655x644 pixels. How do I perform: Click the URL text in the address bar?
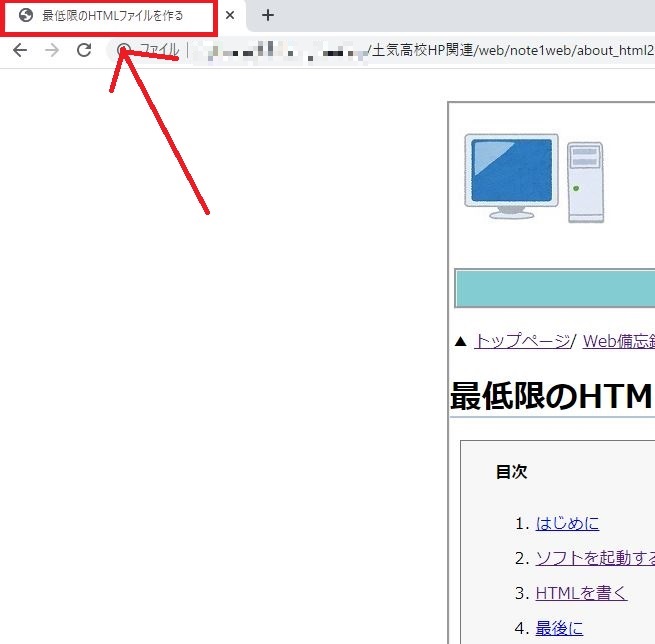click(x=510, y=50)
